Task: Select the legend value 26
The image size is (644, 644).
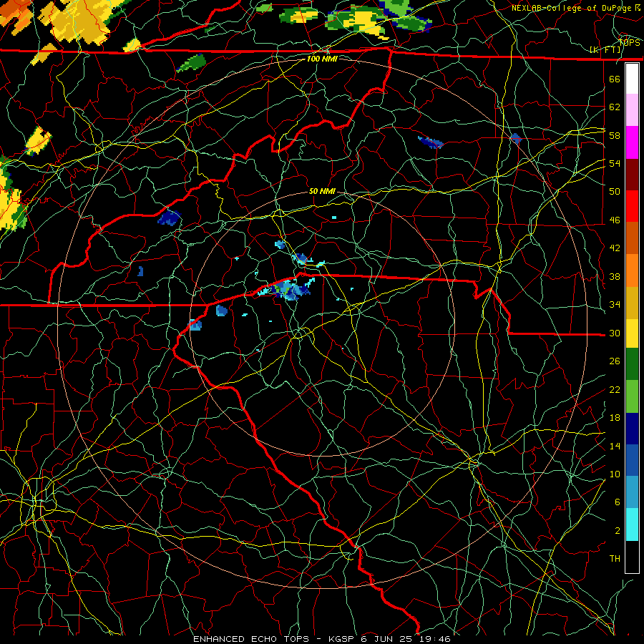Action: point(615,361)
